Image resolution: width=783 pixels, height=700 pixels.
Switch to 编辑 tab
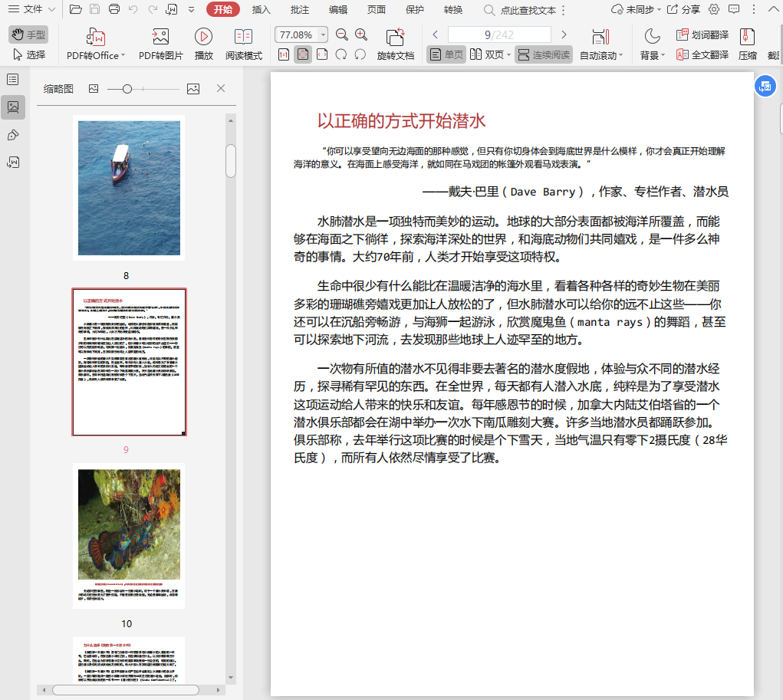coord(337,9)
